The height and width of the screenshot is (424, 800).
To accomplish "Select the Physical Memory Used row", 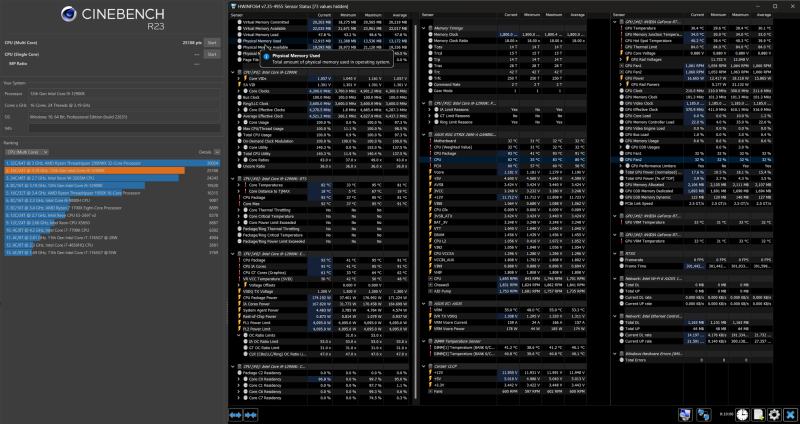I will (x=320, y=41).
